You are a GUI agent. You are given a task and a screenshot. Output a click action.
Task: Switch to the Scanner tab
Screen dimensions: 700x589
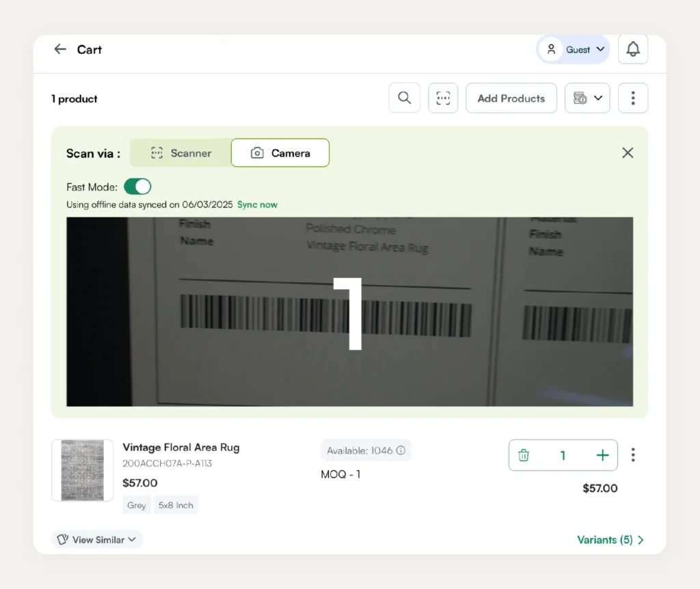180,153
